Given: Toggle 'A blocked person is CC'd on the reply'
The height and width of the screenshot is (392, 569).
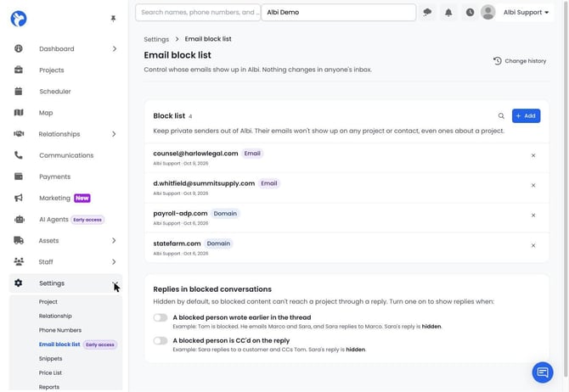Looking at the screenshot, I should (x=161, y=341).
